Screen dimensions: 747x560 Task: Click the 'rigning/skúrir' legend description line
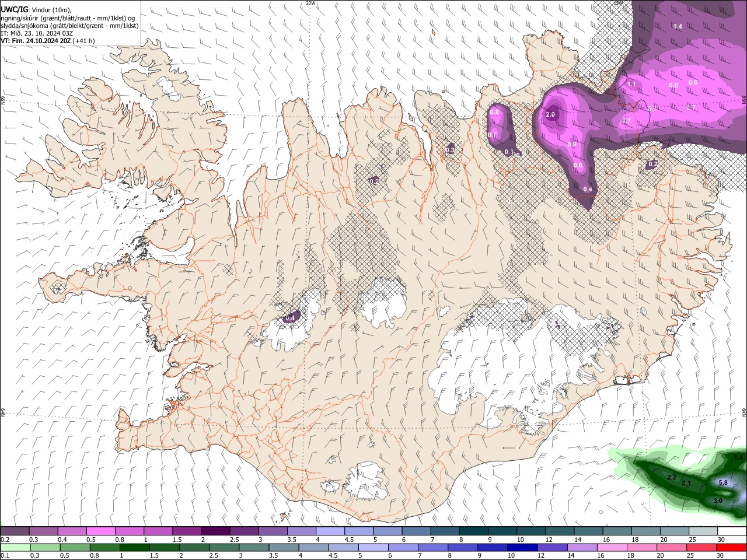(68, 18)
